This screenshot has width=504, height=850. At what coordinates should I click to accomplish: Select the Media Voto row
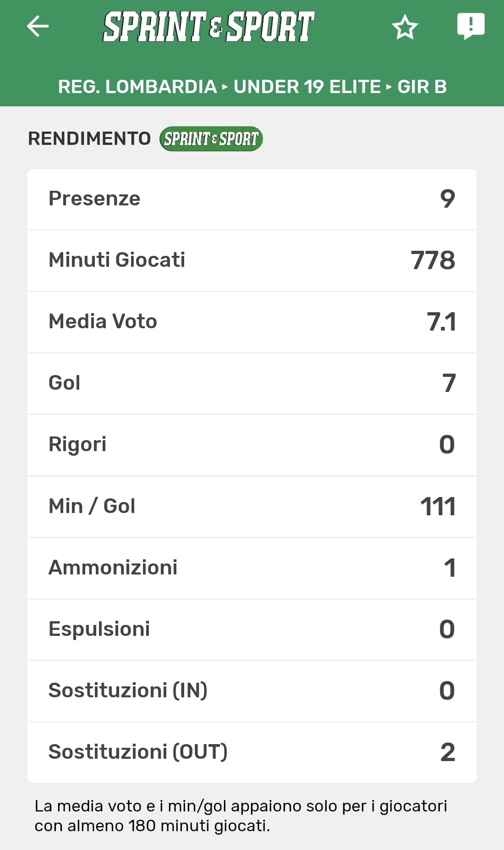[x=252, y=322]
